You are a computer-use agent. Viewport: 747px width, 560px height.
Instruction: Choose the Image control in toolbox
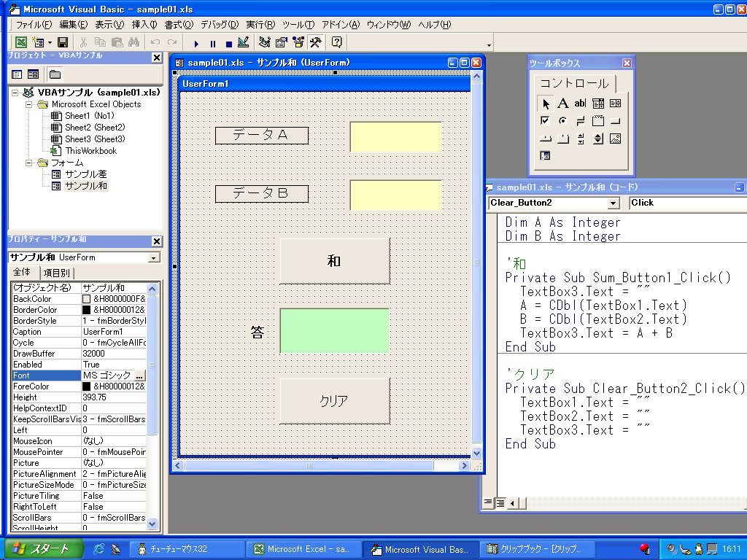tap(616, 139)
